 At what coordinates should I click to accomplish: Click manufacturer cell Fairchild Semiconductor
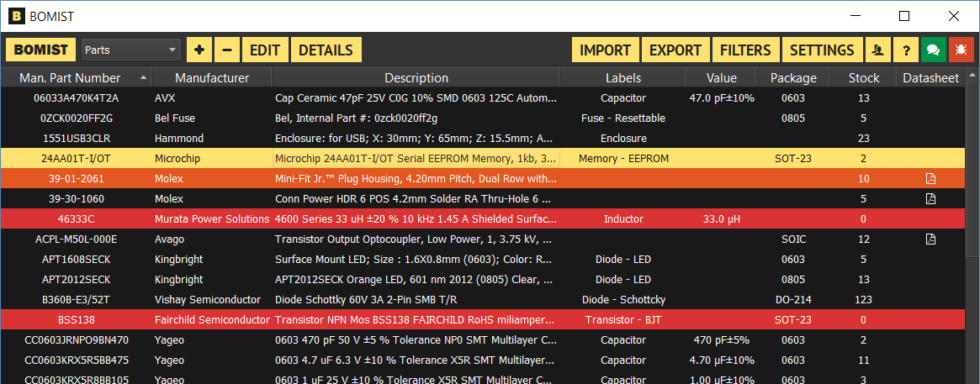pos(212,319)
